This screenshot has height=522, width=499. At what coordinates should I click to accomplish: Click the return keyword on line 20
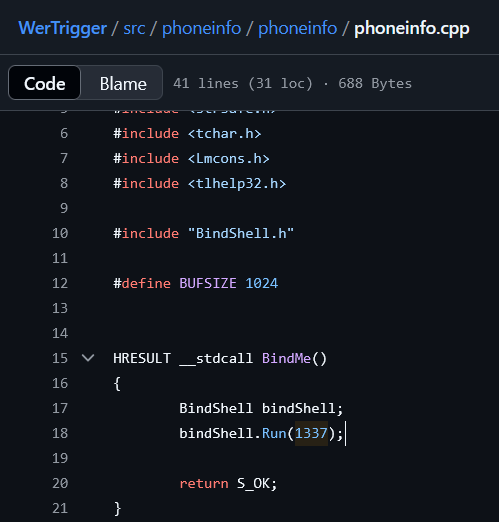point(204,483)
